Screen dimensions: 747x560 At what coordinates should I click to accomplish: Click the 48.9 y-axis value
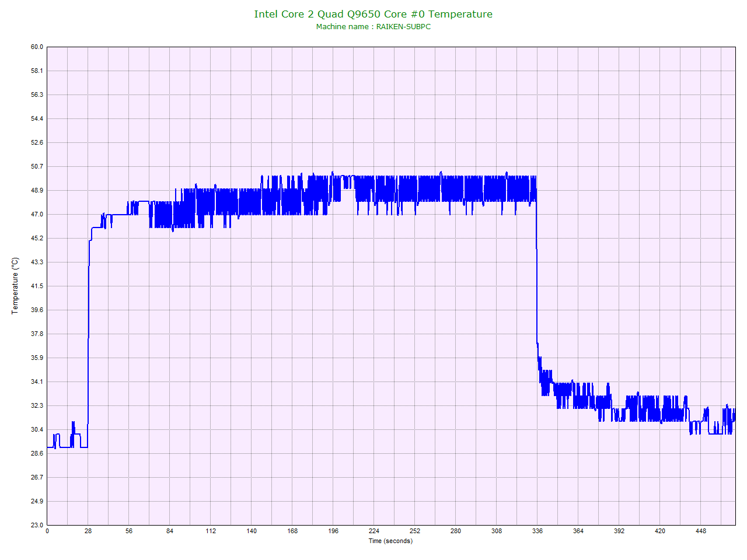tap(37, 190)
